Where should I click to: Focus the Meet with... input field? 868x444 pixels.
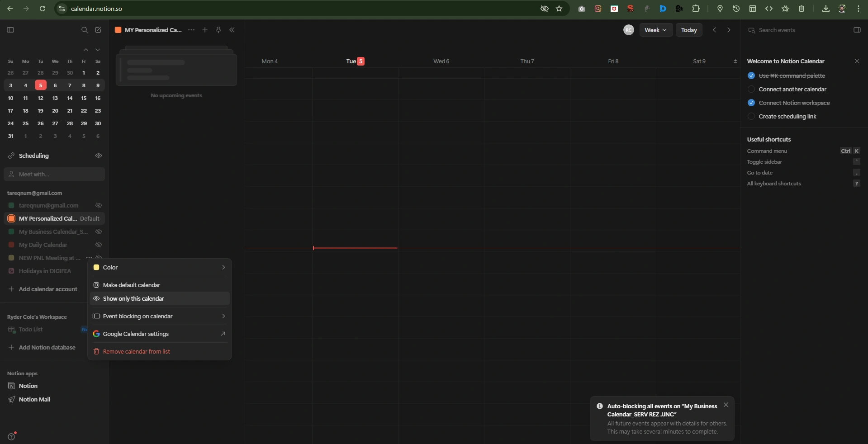coord(54,174)
